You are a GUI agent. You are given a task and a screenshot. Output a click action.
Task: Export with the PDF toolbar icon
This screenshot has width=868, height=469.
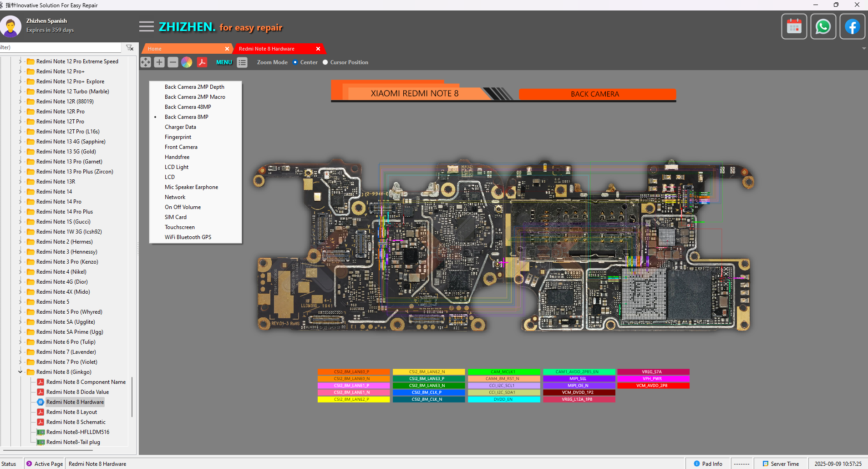click(x=202, y=62)
